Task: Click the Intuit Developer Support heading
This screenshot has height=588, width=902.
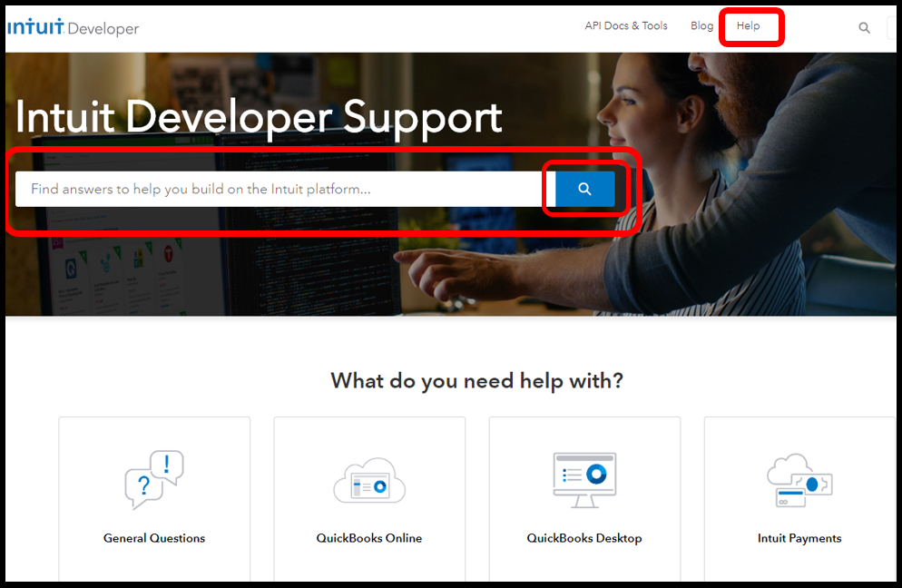Action: pos(259,117)
